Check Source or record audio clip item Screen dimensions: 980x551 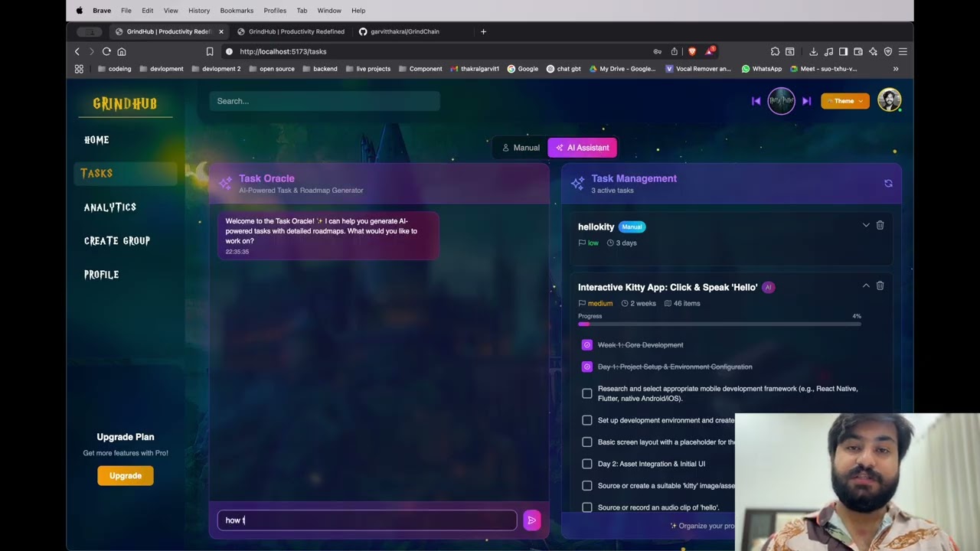587,507
